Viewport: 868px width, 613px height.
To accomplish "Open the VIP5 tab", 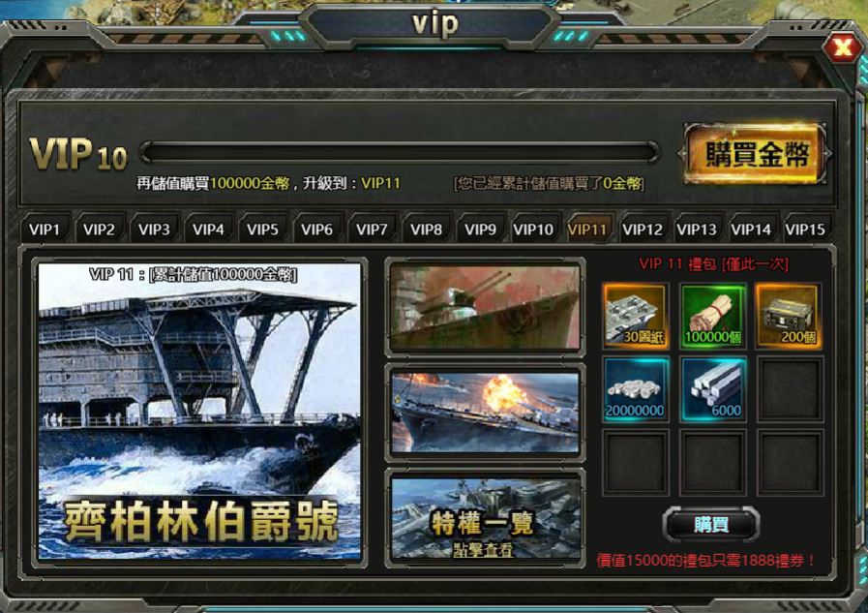I will tap(262, 230).
